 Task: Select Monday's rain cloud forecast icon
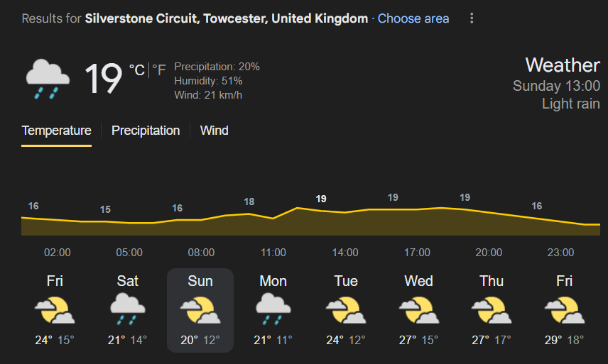click(273, 309)
